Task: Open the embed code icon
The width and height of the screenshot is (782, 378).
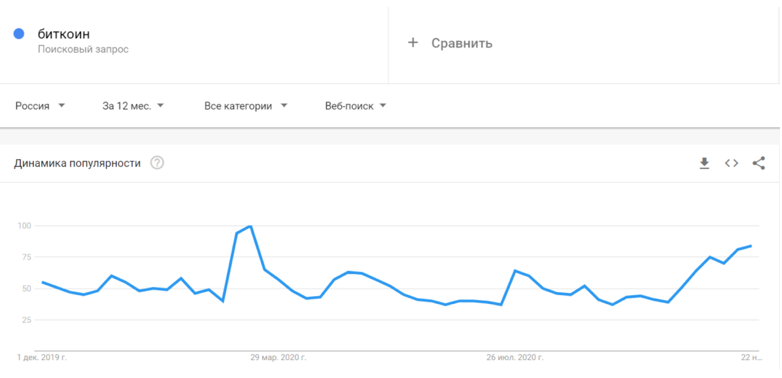Action: point(731,163)
